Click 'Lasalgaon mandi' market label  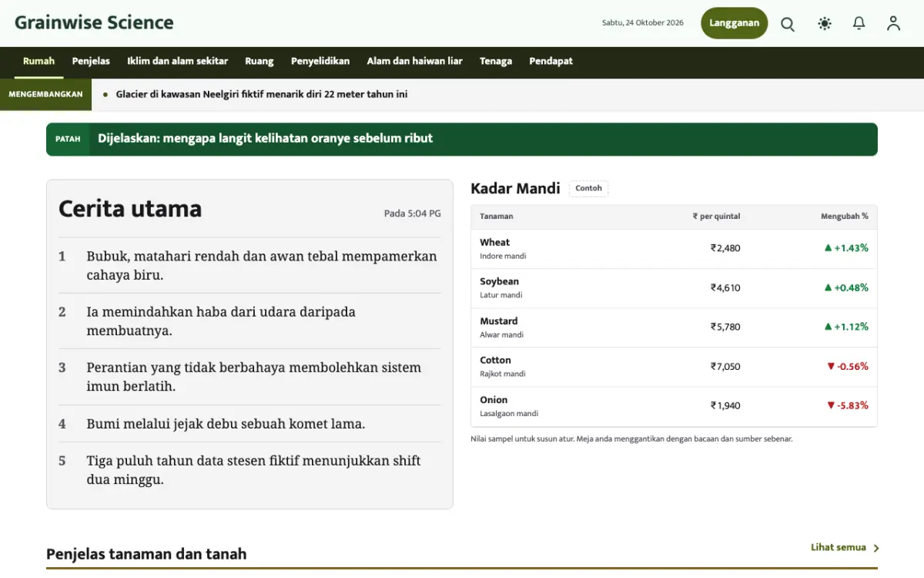point(509,414)
